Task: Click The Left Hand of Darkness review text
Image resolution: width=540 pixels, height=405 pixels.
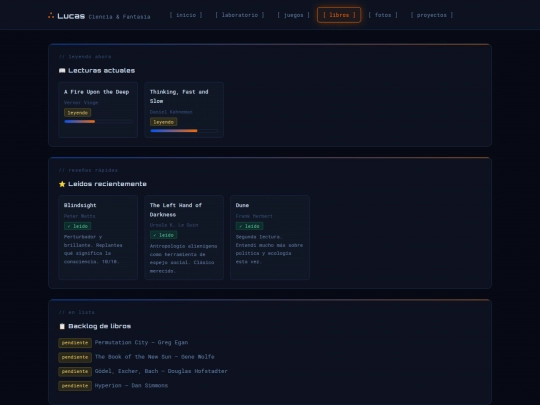Action: (x=183, y=259)
